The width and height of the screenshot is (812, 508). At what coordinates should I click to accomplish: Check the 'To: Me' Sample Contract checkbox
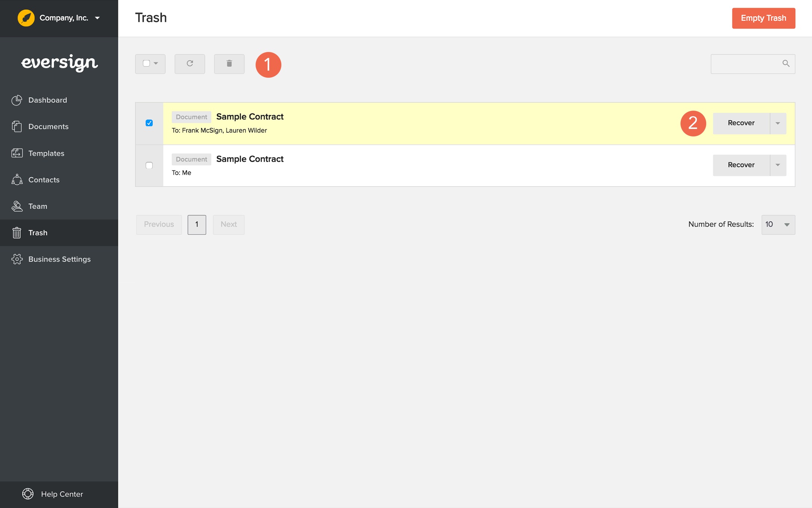pos(149,165)
